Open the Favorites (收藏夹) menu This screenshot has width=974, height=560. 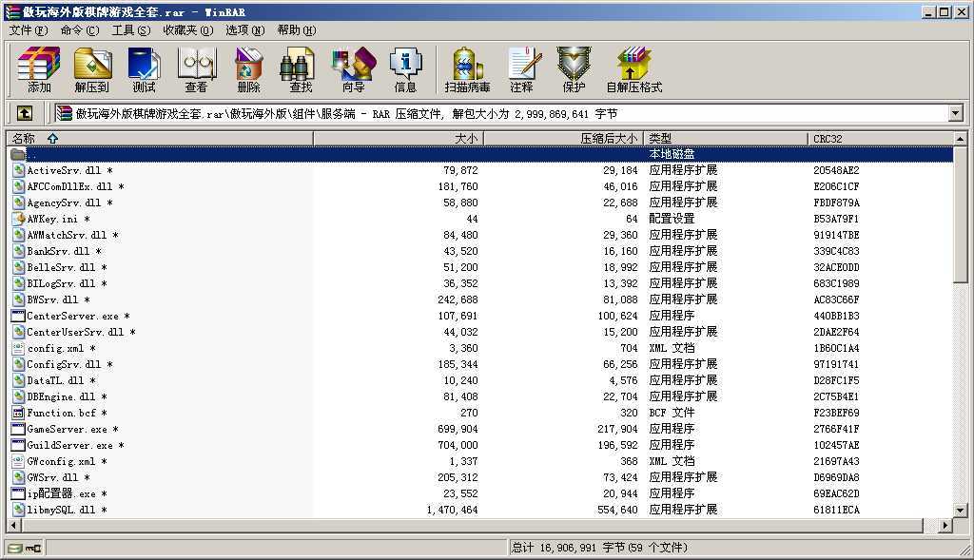click(x=188, y=30)
